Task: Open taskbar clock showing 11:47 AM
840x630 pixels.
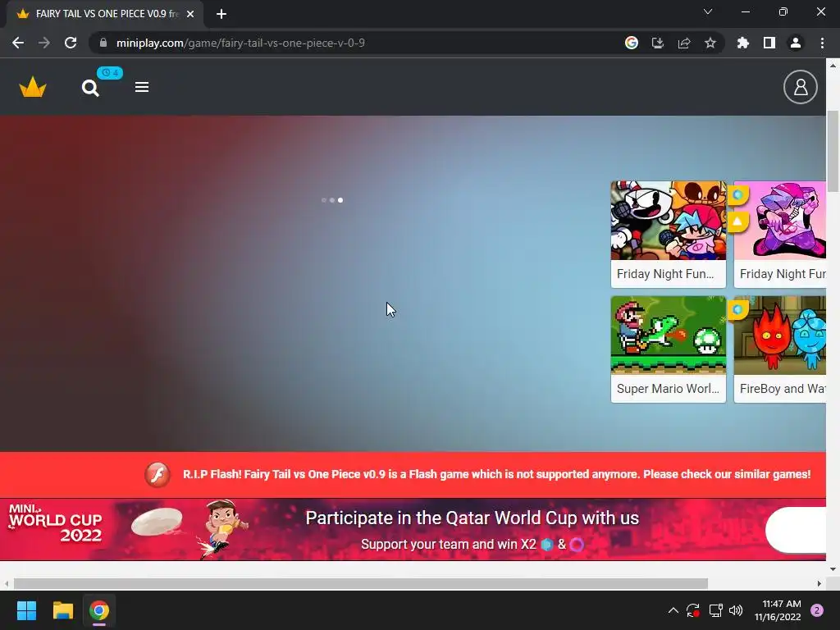Action: (778, 610)
